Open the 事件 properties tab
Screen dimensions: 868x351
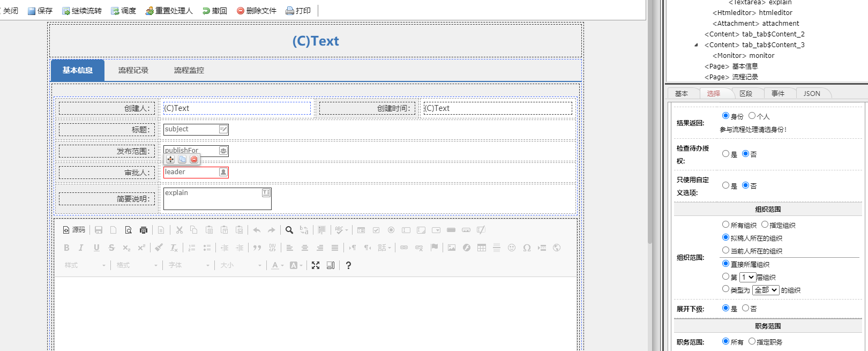778,93
